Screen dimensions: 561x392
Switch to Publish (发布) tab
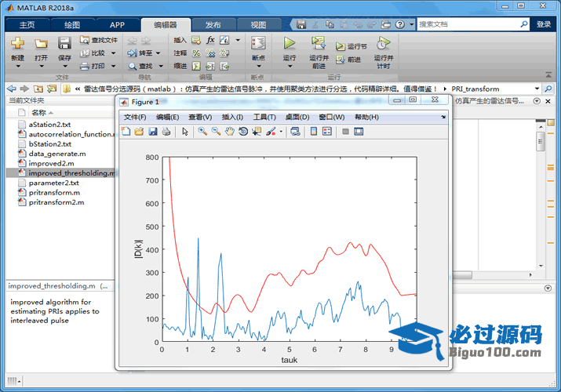point(213,24)
